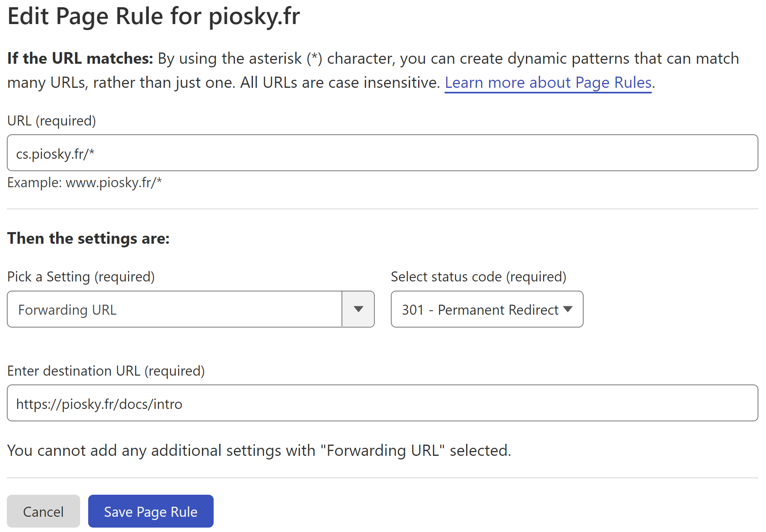Viewport: 766px width, 532px height.
Task: Select the URL field containing cs.piosky.fr/*
Action: 381,153
